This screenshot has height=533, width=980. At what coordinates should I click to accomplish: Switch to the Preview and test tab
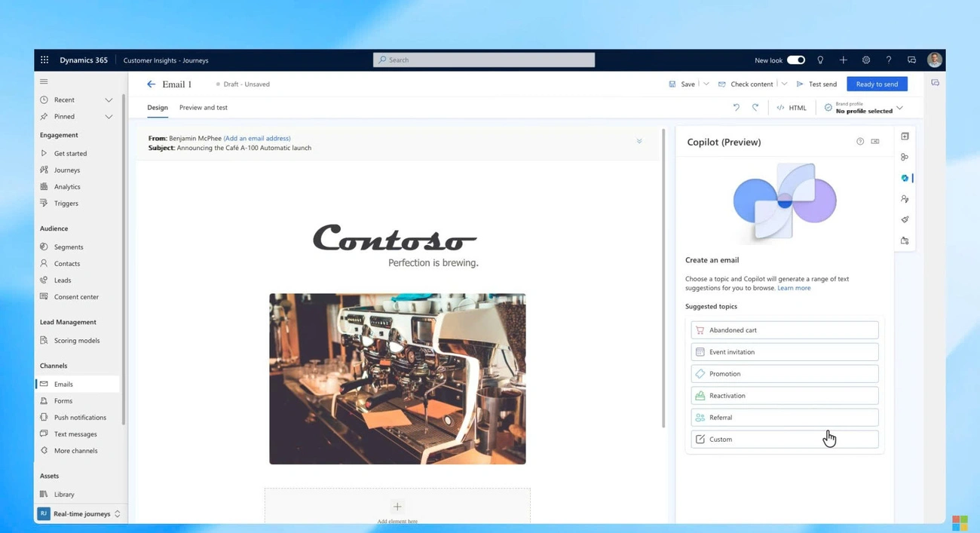[x=204, y=108]
